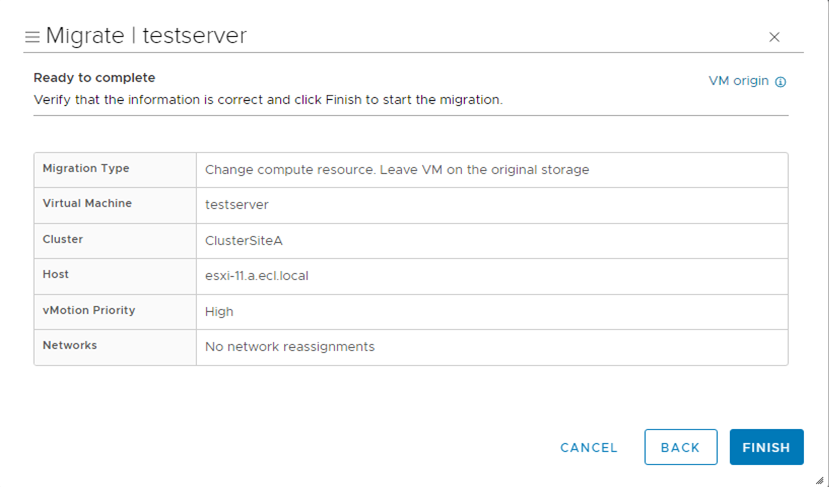829x487 pixels.
Task: Go back with the BACK button
Action: 680,447
